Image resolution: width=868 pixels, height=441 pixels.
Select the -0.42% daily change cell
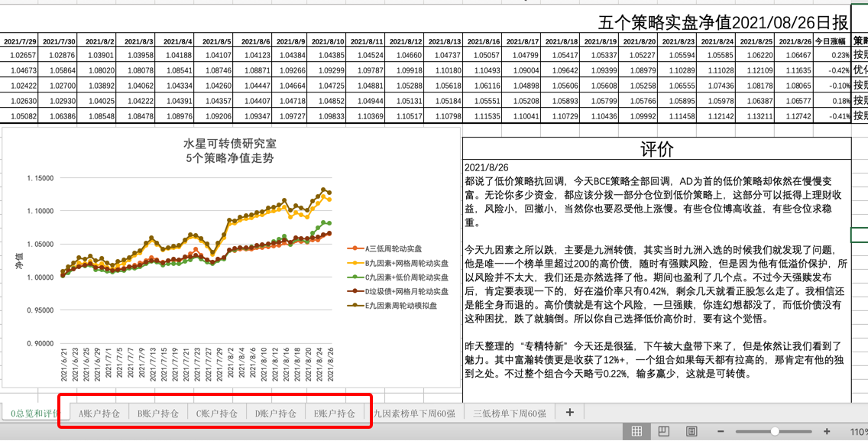[x=832, y=70]
